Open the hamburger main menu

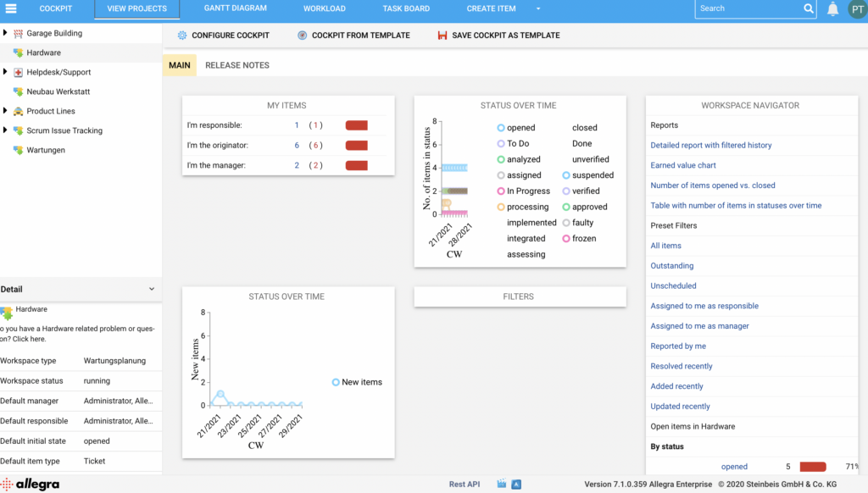point(11,9)
